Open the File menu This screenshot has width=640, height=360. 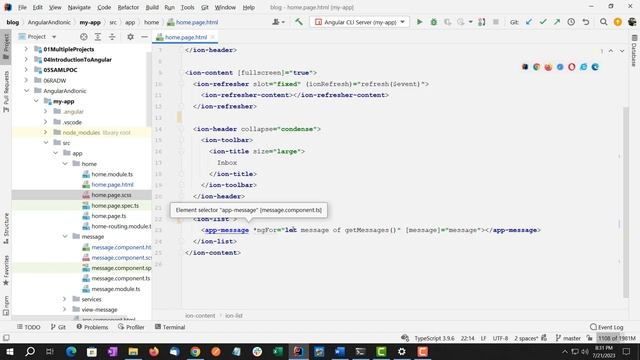click(x=22, y=7)
